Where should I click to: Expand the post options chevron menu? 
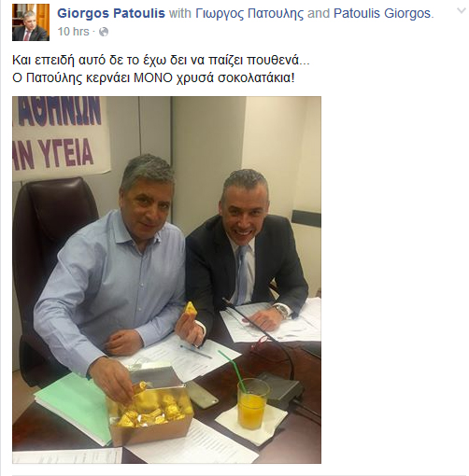point(462,11)
